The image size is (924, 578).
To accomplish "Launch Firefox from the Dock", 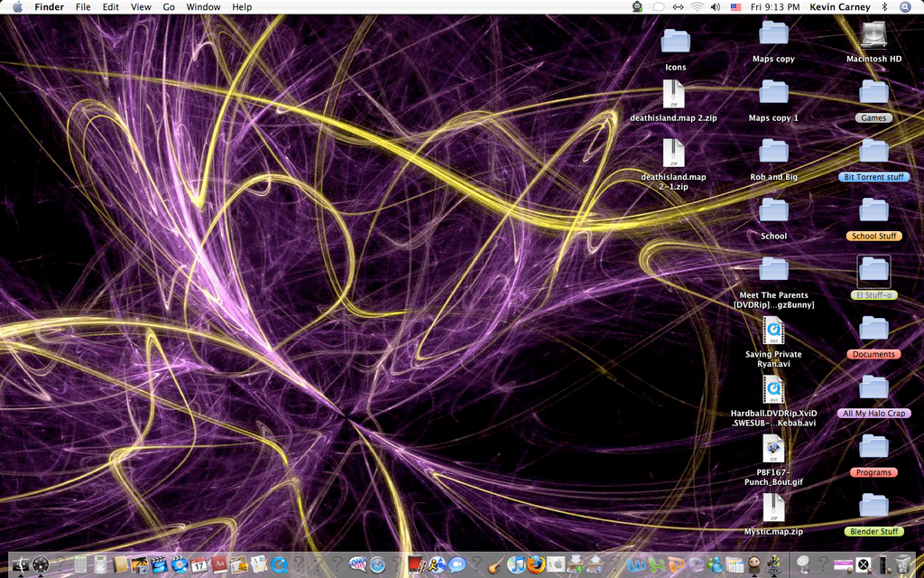I will pyautogui.click(x=536, y=564).
